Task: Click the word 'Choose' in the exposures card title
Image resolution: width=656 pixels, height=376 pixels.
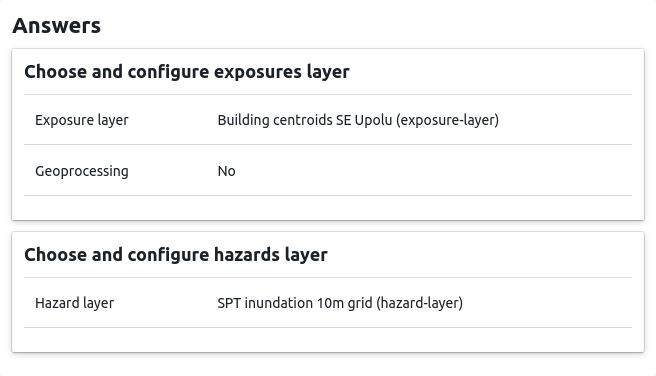Action: point(56,72)
